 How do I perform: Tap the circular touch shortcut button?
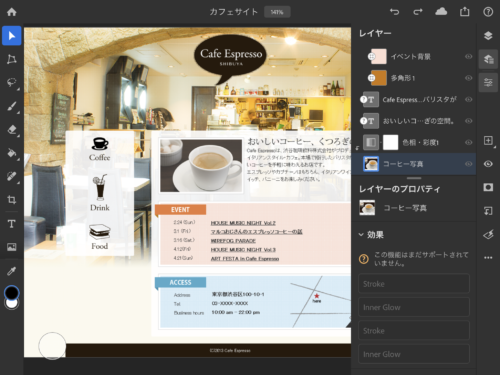[x=52, y=346]
